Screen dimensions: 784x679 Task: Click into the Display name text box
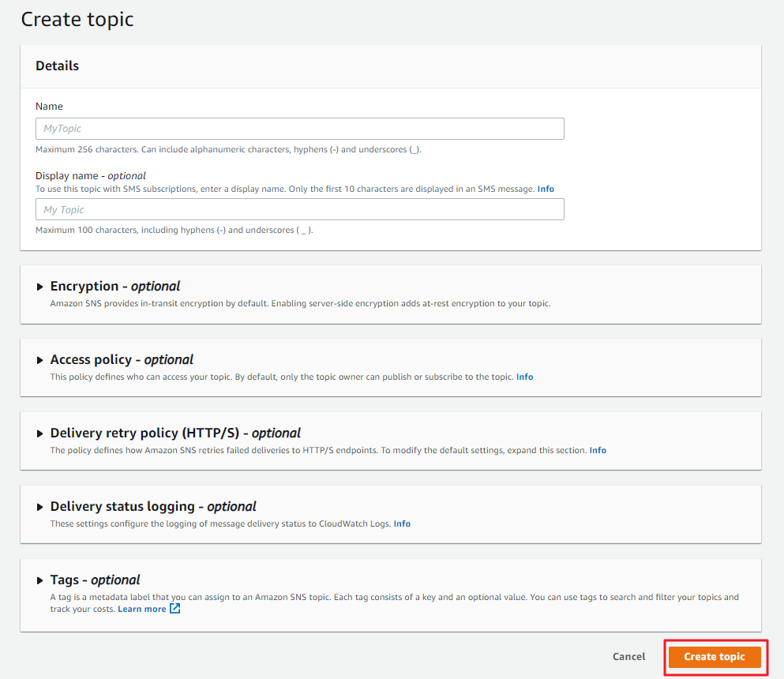click(299, 209)
